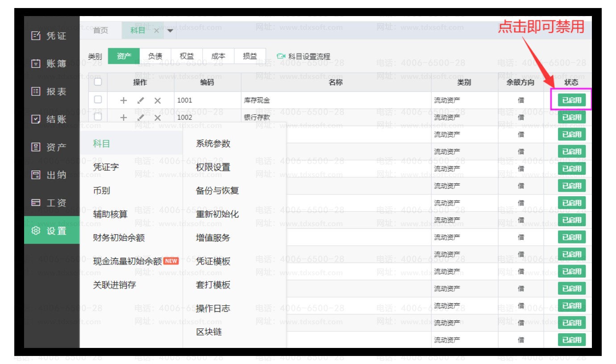616x364 pixels.
Task: Open the 出纳 section in the sidebar
Action: click(x=50, y=175)
